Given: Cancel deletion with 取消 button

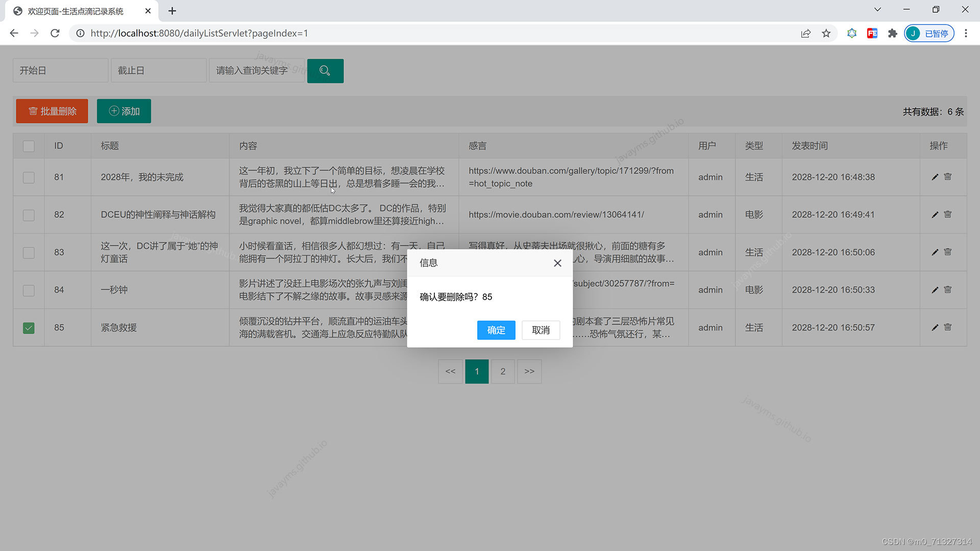Looking at the screenshot, I should 541,330.
